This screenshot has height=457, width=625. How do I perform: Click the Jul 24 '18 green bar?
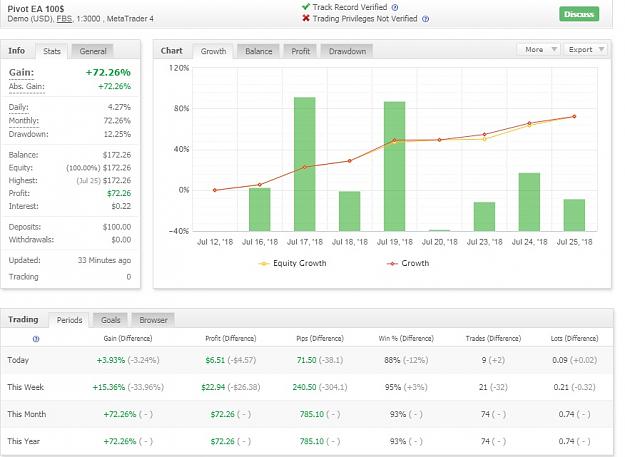point(529,202)
